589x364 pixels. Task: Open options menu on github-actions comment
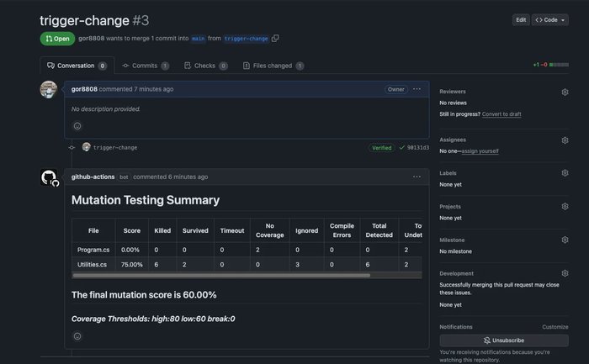(417, 177)
